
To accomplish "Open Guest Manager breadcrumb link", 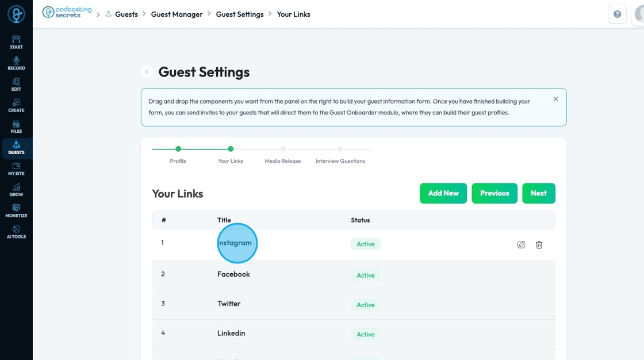I will point(177,14).
